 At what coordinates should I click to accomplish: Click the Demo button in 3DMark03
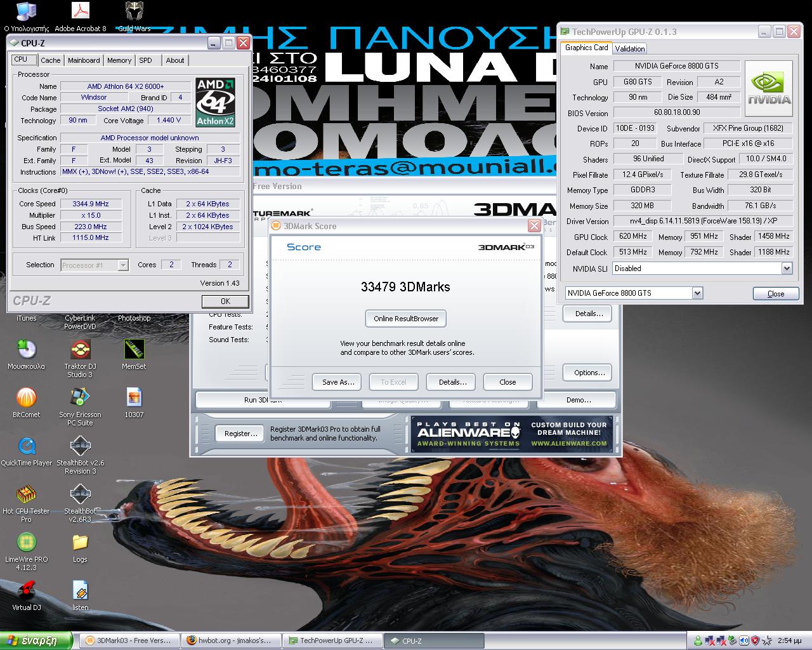coord(578,400)
